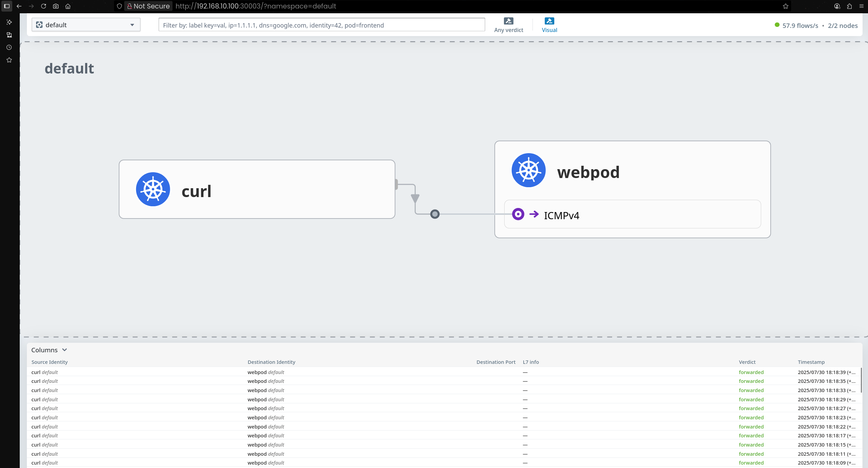Select flow row with timestamp 18:18:39

(444, 372)
